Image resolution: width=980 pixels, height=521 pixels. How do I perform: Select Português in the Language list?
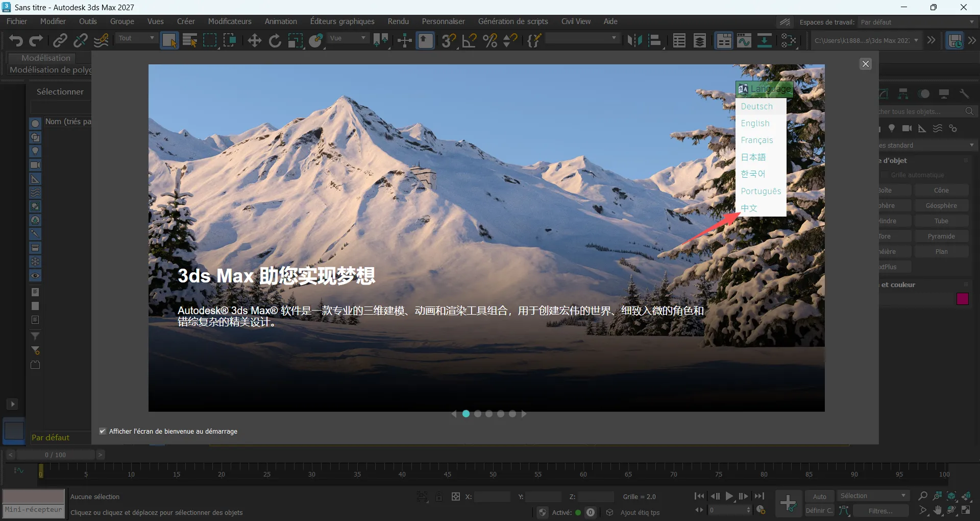coord(761,191)
